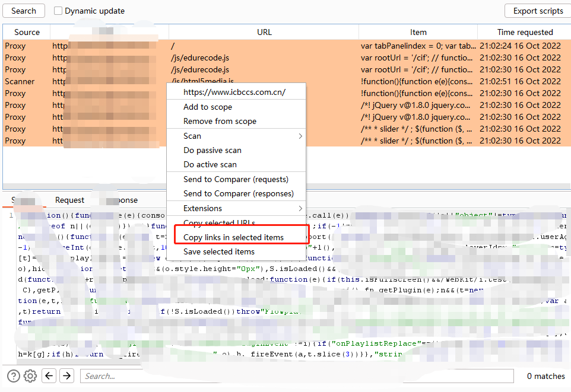This screenshot has width=571, height=392.
Task: Choose Do active scan from menu
Action: tap(210, 164)
